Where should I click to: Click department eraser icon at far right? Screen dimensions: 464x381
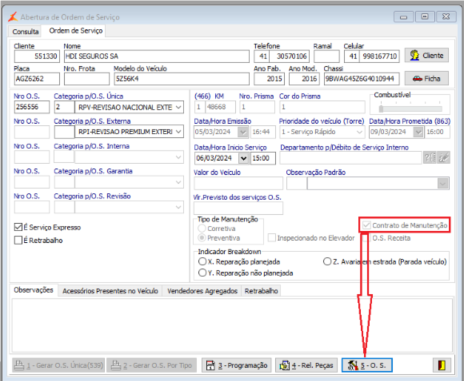pyautogui.click(x=443, y=158)
